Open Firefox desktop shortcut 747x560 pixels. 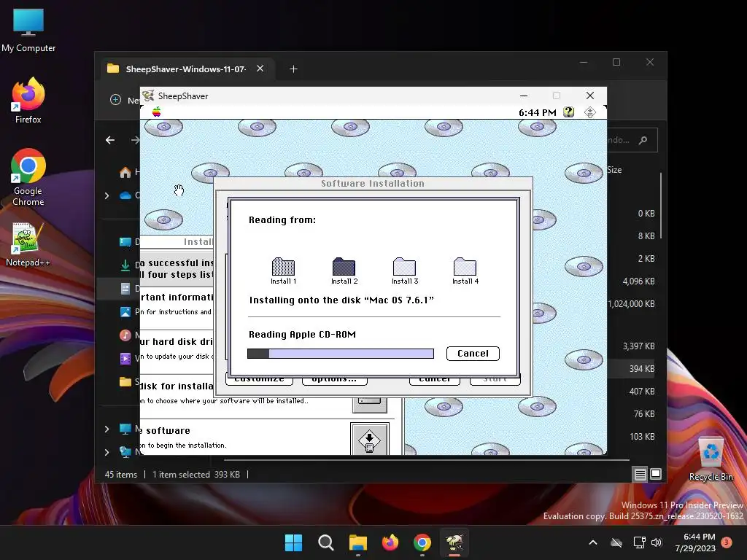point(28,101)
